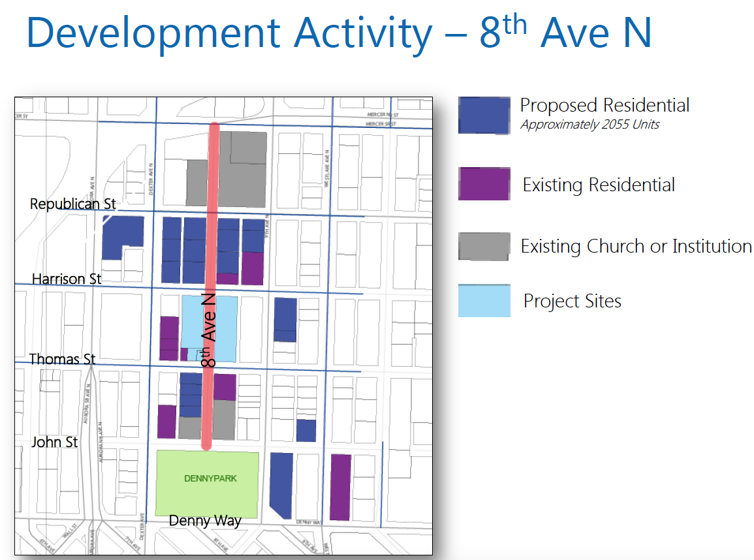754x560 pixels.
Task: Click the 'Existing Church or Institution' label
Action: pos(636,247)
